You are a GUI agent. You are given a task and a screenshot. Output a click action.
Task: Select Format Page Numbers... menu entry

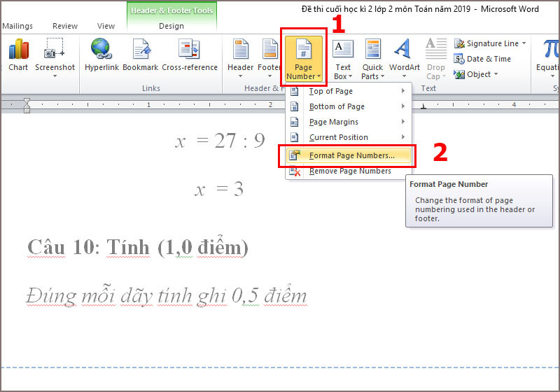(348, 155)
